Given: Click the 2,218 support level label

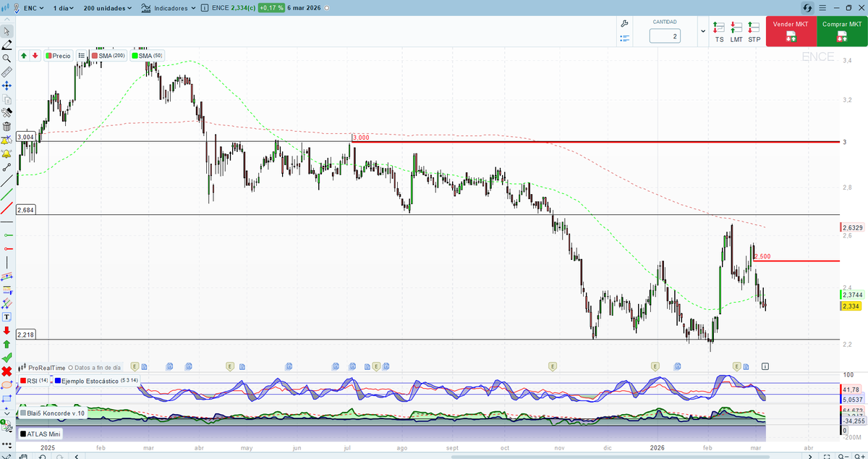Looking at the screenshot, I should click(25, 334).
